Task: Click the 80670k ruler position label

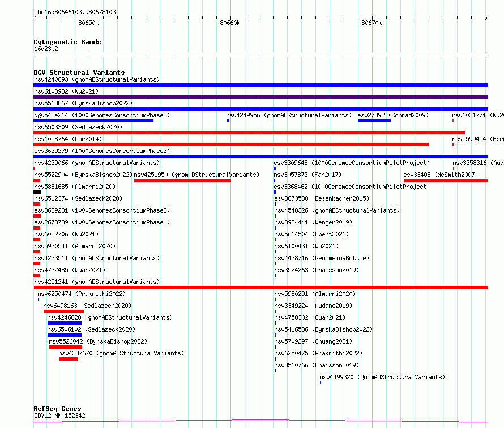Action: [371, 23]
